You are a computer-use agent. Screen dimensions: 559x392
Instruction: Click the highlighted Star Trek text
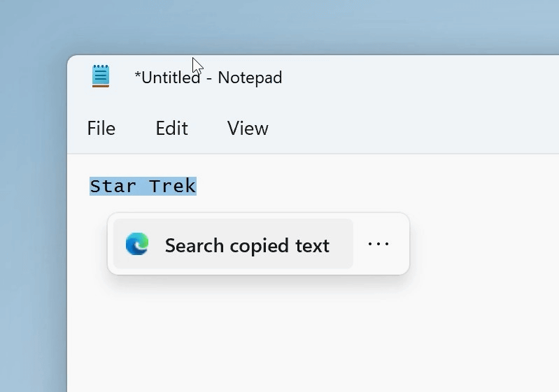pyautogui.click(x=143, y=187)
